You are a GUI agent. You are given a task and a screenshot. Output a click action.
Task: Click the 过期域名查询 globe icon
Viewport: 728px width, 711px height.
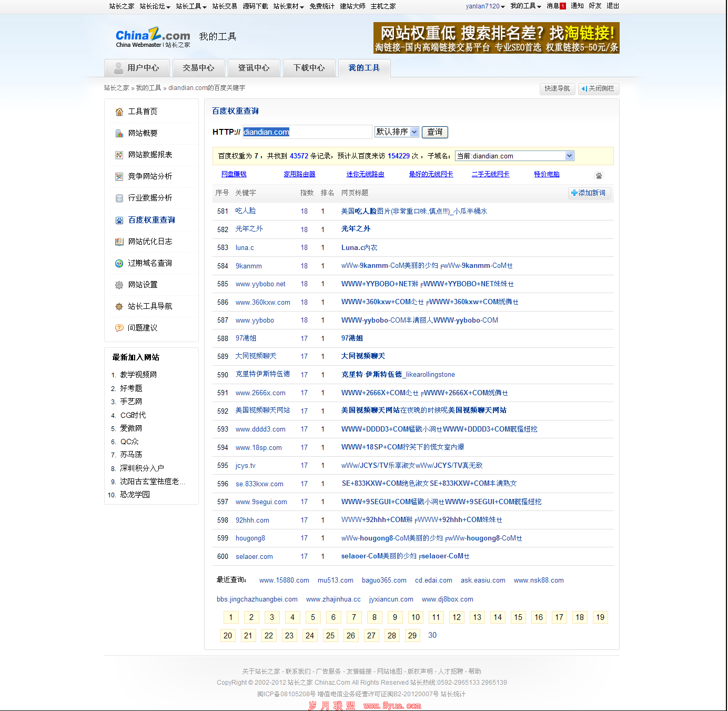click(x=119, y=263)
